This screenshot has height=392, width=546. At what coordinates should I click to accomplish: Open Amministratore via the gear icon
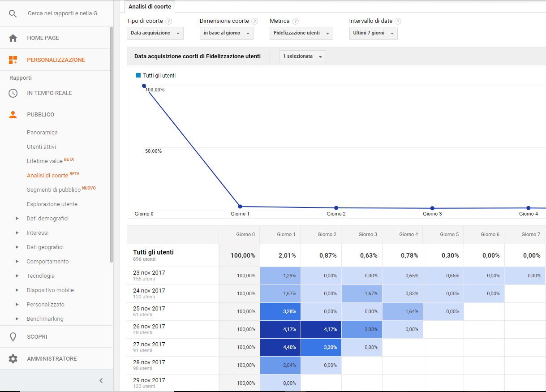pos(13,358)
